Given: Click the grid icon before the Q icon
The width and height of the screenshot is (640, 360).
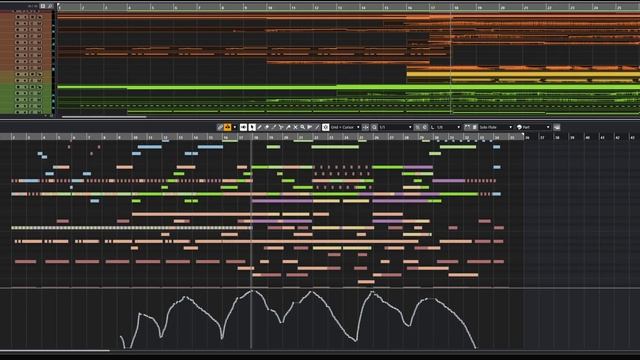Looking at the screenshot, I should coord(366,127).
